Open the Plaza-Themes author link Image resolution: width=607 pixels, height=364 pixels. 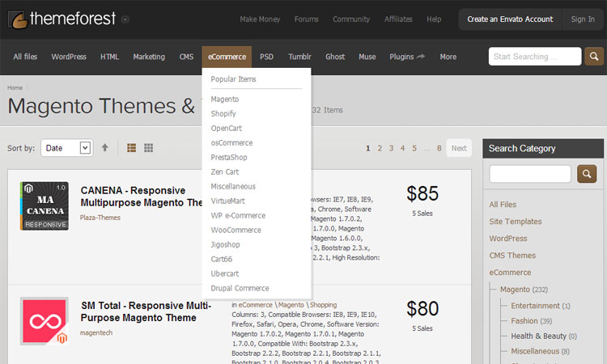click(x=100, y=218)
